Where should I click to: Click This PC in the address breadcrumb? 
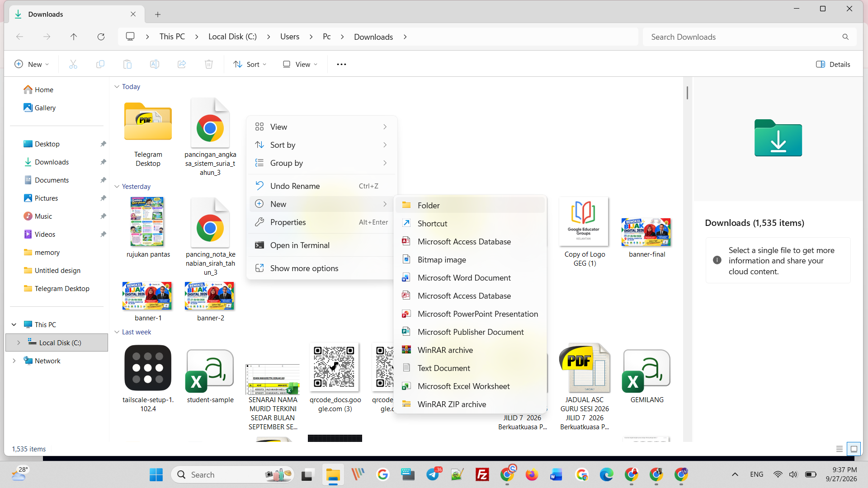coord(172,37)
